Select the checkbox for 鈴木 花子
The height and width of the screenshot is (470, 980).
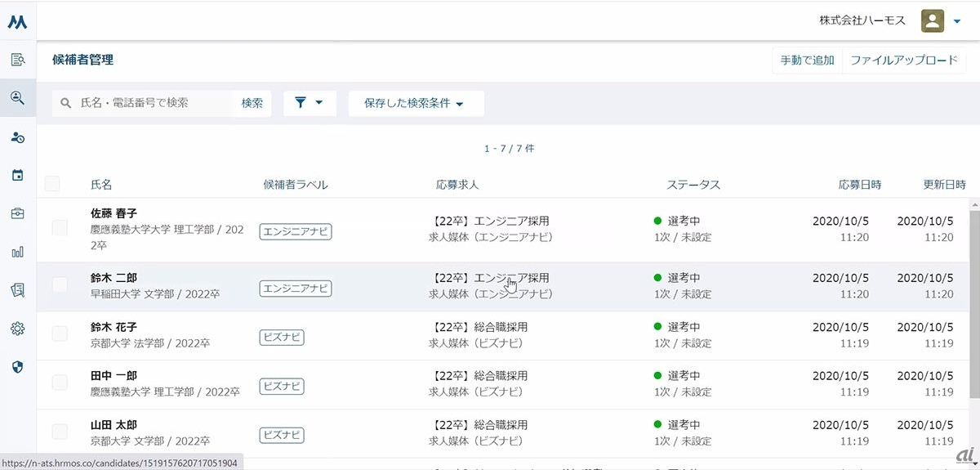(60, 333)
